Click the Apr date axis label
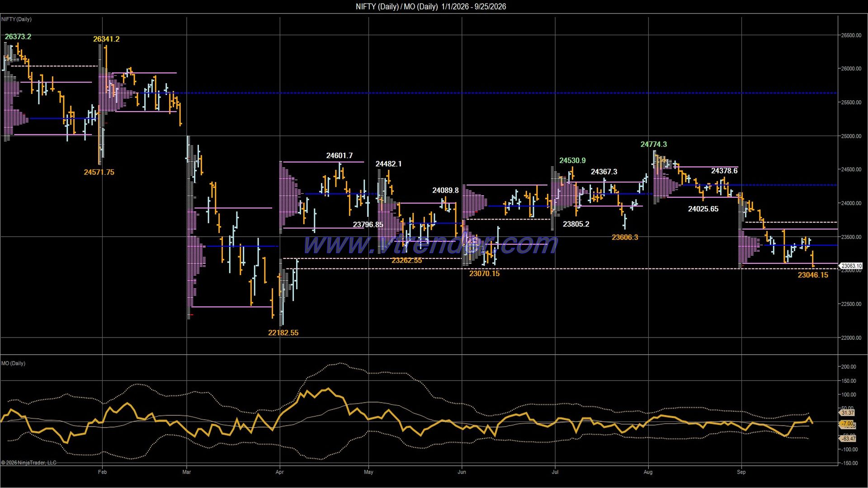Viewport: 868px width, 488px height. point(279,472)
